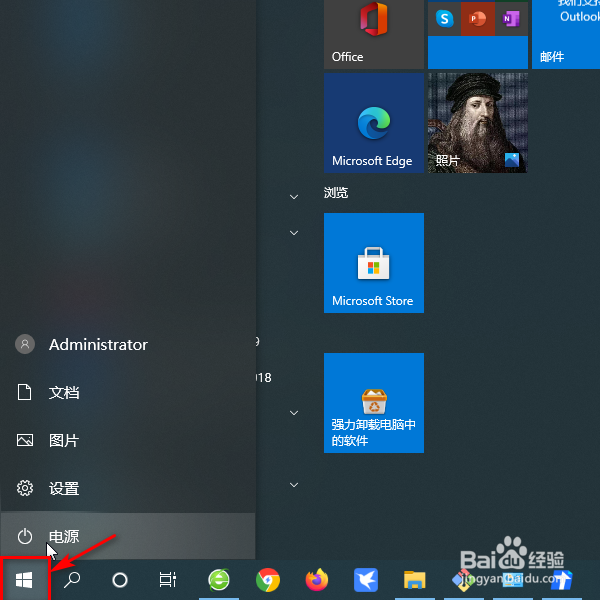This screenshot has width=600, height=600.
Task: Open PowerPoint small tile
Action: pyautogui.click(x=478, y=18)
